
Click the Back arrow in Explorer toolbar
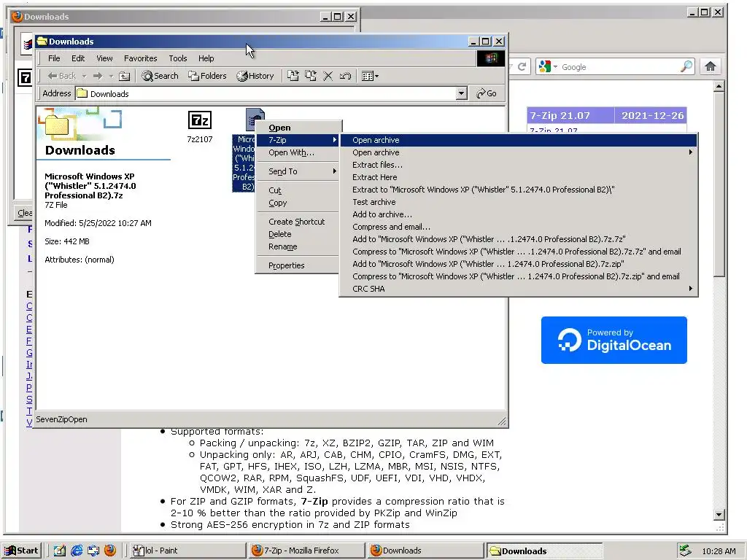tap(62, 76)
